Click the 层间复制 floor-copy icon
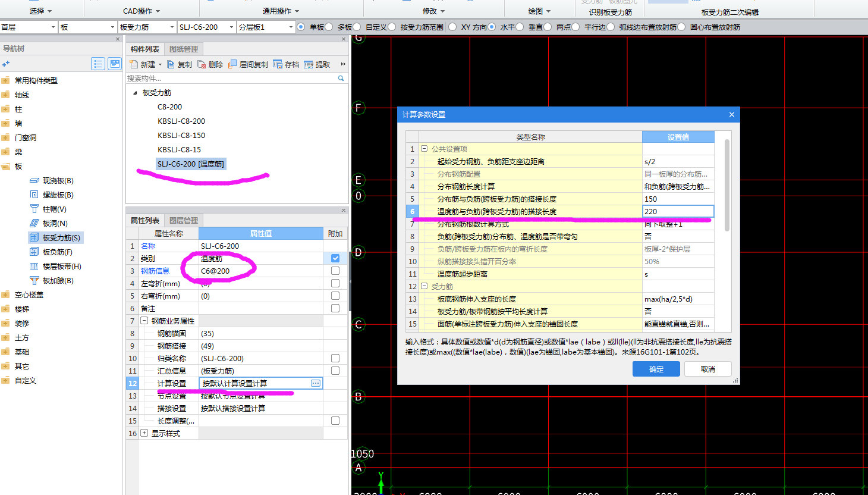Viewport: 868px width, 495px height. [x=232, y=64]
